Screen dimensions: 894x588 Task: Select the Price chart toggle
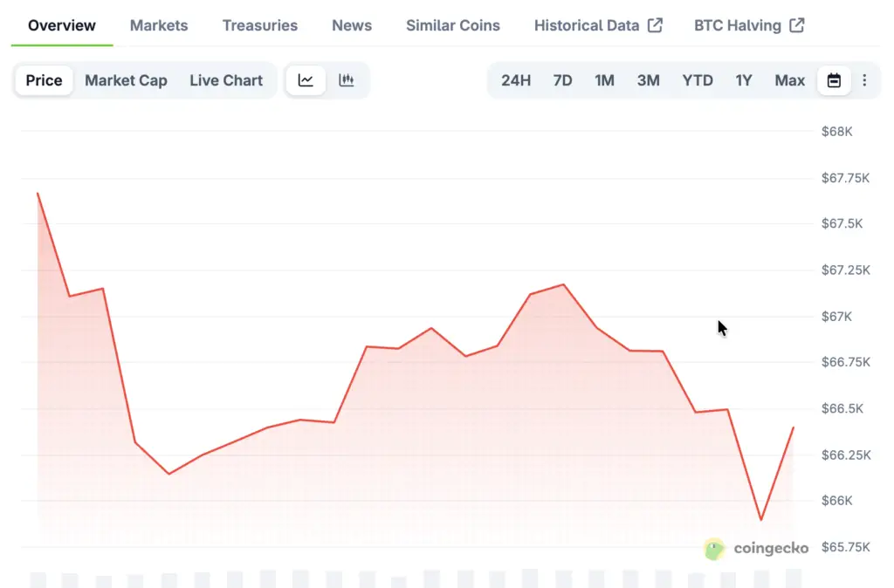click(44, 80)
